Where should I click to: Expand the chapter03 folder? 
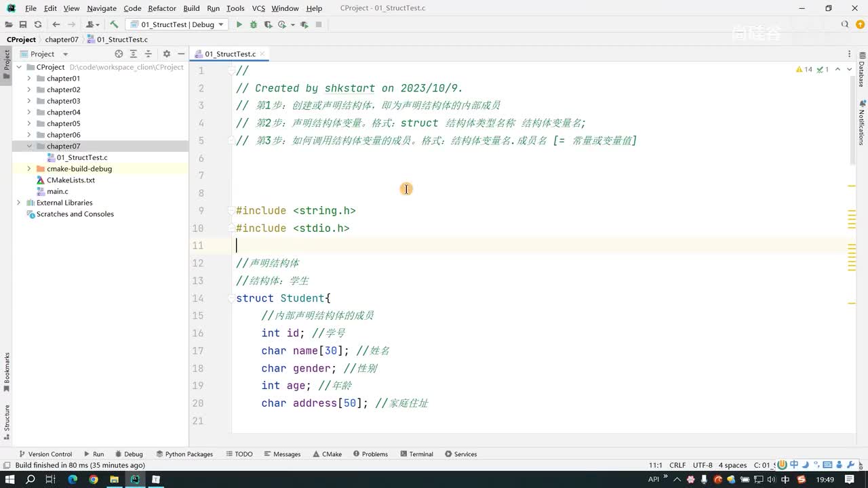29,101
